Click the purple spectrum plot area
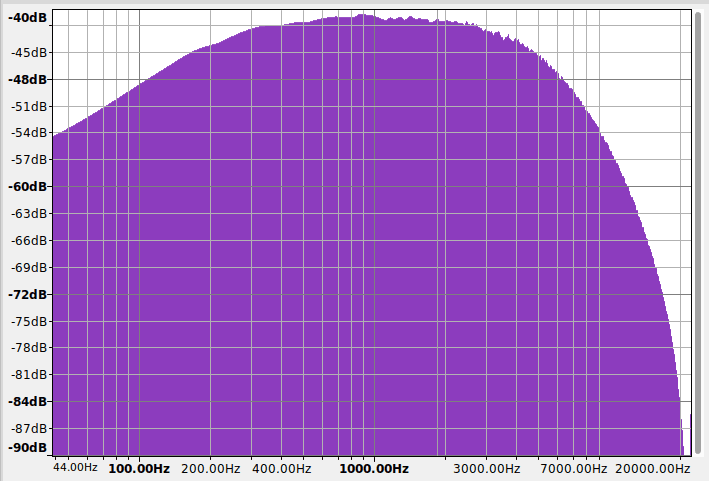The image size is (709, 481). 372,232
